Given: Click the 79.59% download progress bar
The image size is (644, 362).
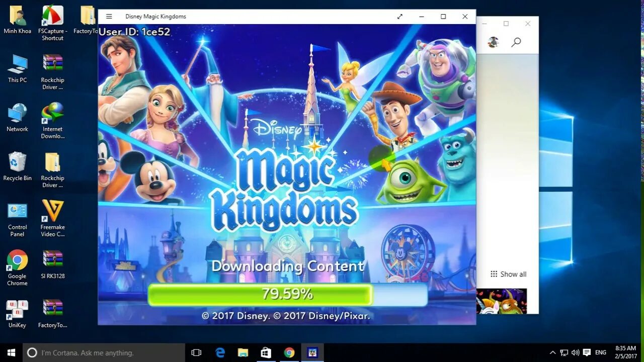Looking at the screenshot, I should [287, 295].
